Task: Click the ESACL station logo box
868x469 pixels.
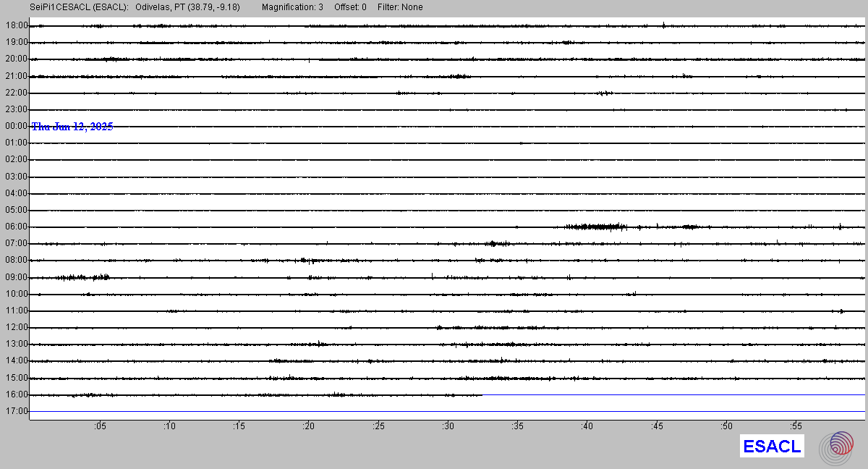Action: [772, 447]
